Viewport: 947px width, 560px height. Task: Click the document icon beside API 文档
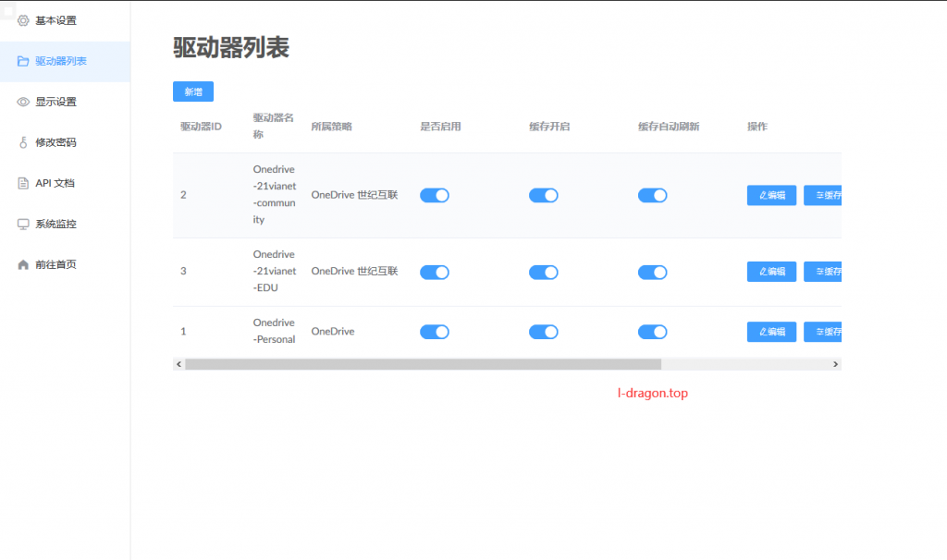pos(24,183)
